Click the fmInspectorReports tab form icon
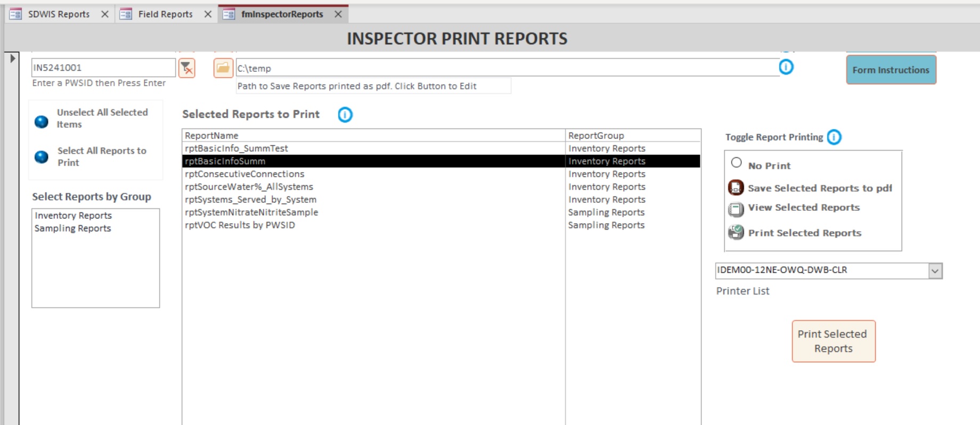 [228, 14]
